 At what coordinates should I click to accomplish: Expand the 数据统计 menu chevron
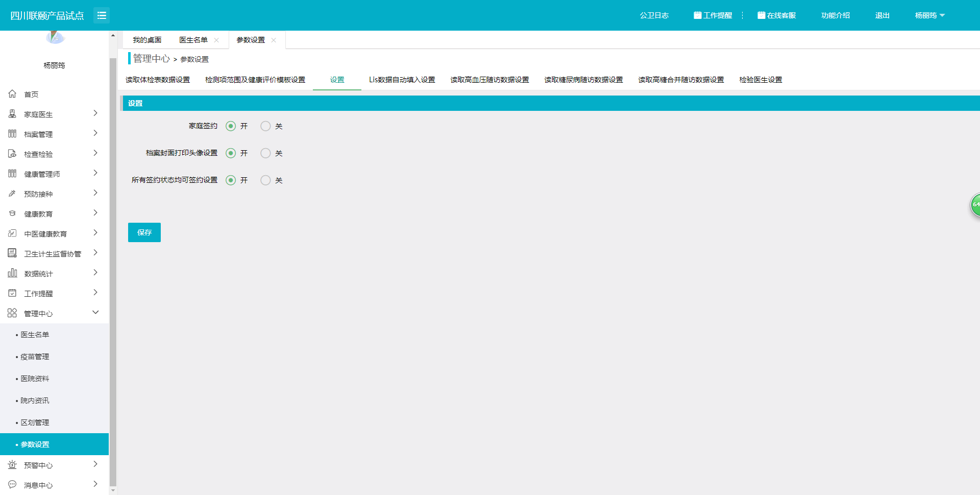coord(95,273)
